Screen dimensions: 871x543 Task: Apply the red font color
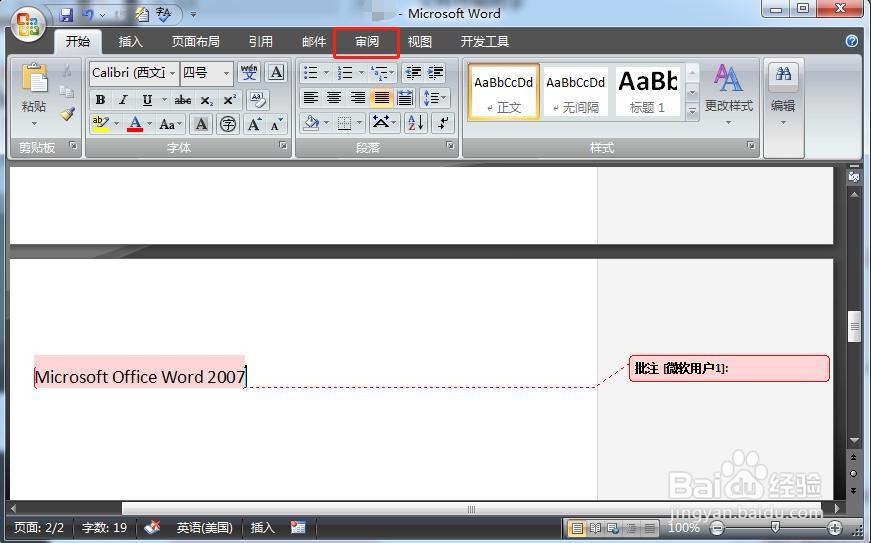pyautogui.click(x=135, y=123)
